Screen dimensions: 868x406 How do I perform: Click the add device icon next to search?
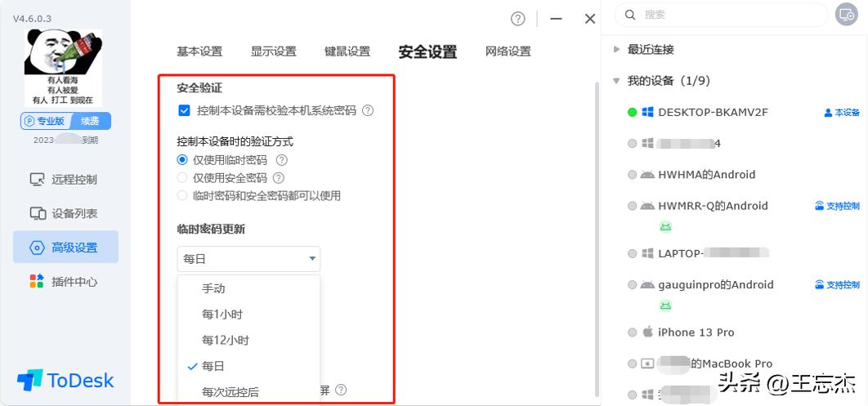(x=847, y=15)
